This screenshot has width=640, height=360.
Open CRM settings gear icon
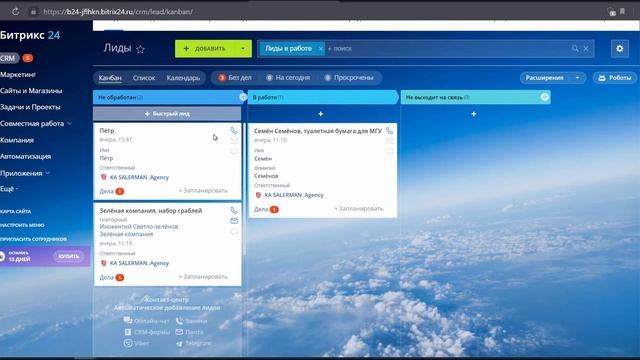point(620,49)
